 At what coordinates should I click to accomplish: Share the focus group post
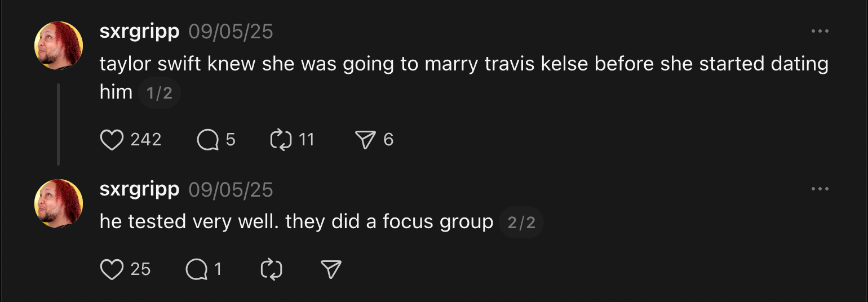331,270
